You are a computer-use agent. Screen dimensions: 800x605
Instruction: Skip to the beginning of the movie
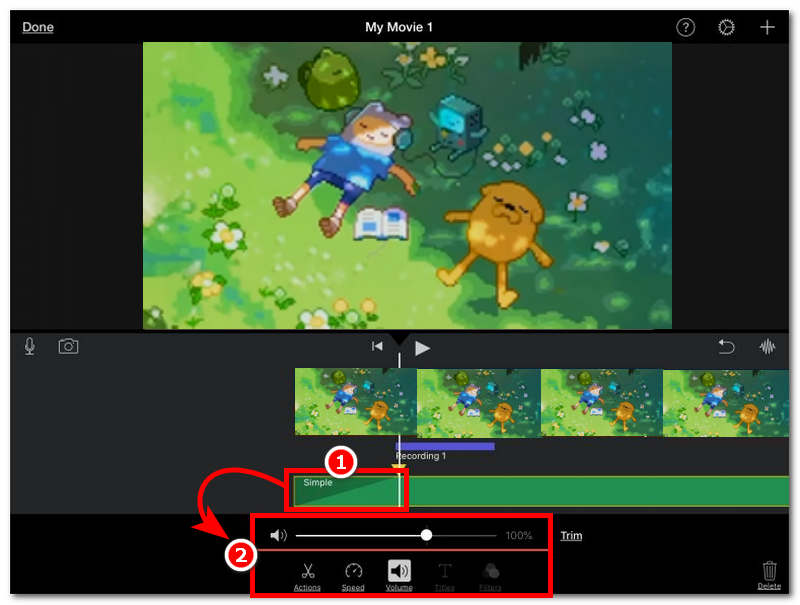pyautogui.click(x=377, y=347)
